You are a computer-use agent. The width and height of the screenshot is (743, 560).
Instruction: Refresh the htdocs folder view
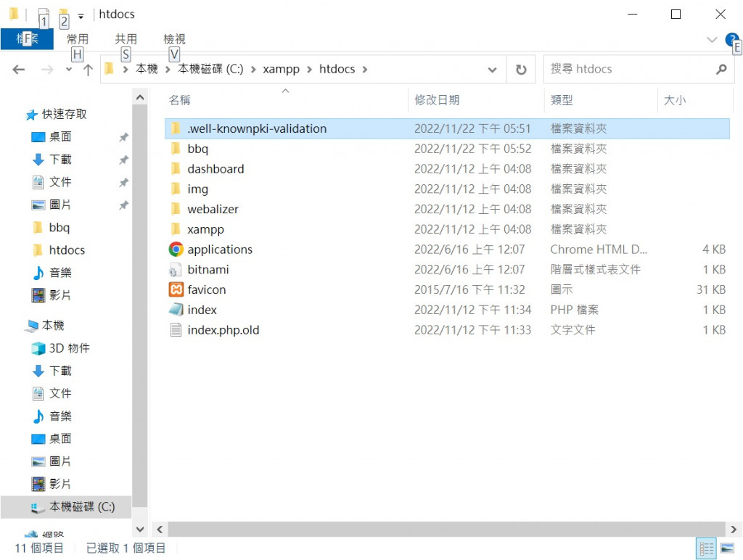click(521, 70)
